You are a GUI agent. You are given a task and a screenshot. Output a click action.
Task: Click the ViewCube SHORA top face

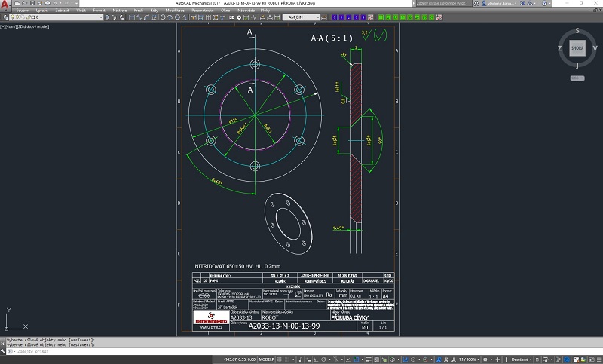coord(577,48)
